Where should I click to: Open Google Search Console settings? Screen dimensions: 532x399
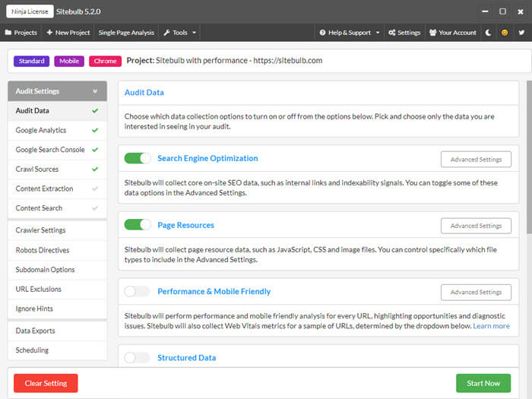(57, 150)
